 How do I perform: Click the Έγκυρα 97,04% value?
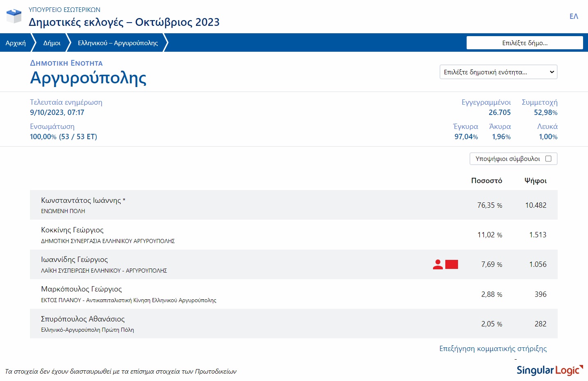466,137
